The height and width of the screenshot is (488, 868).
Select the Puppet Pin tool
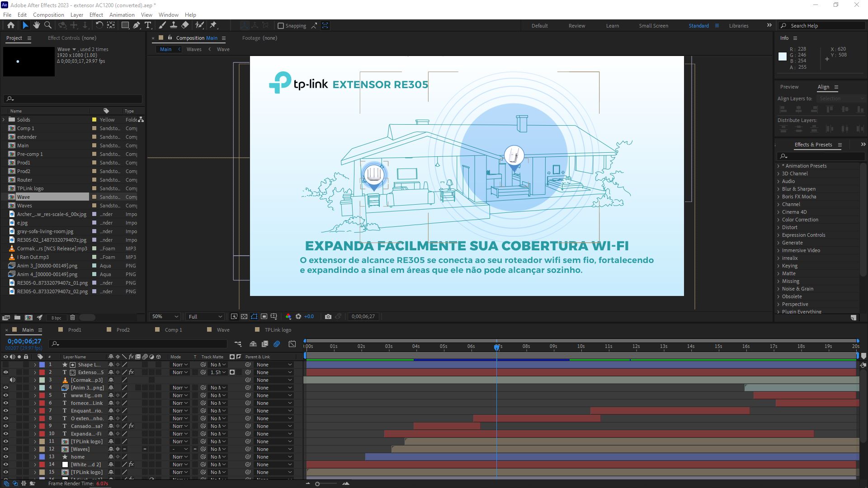click(x=213, y=25)
